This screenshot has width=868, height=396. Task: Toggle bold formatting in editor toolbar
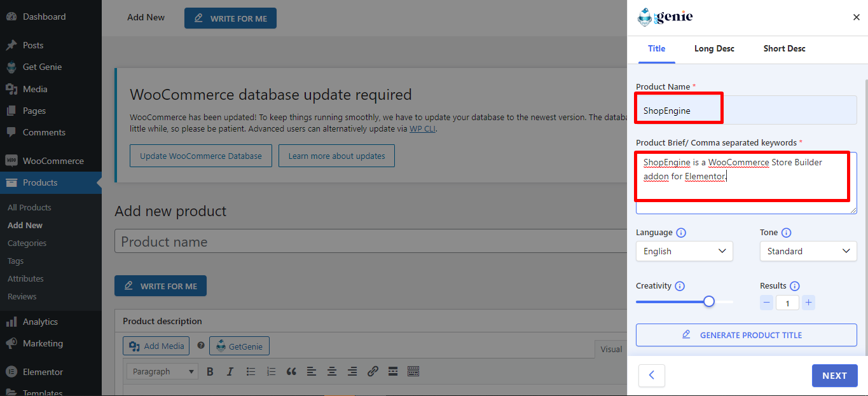point(210,371)
